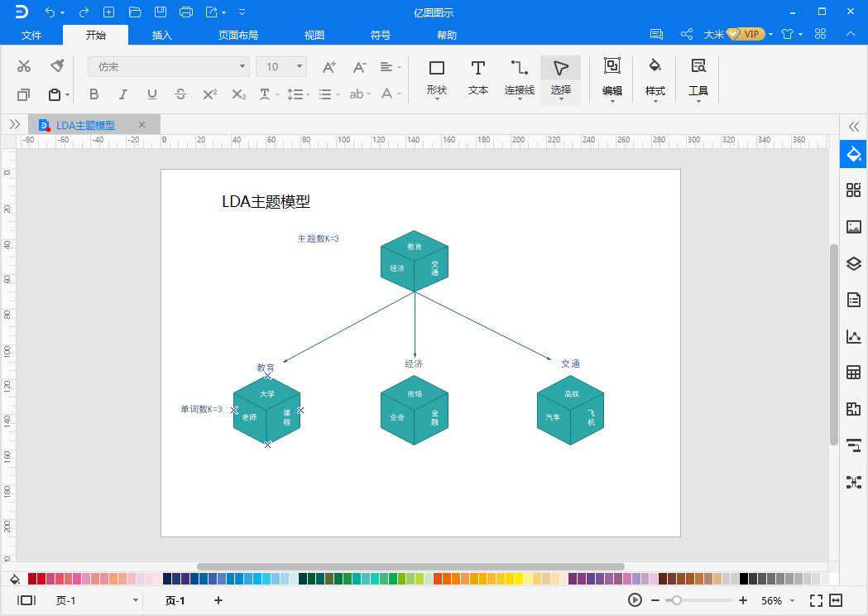Toggle Italic text formatting
868x616 pixels.
(x=122, y=94)
